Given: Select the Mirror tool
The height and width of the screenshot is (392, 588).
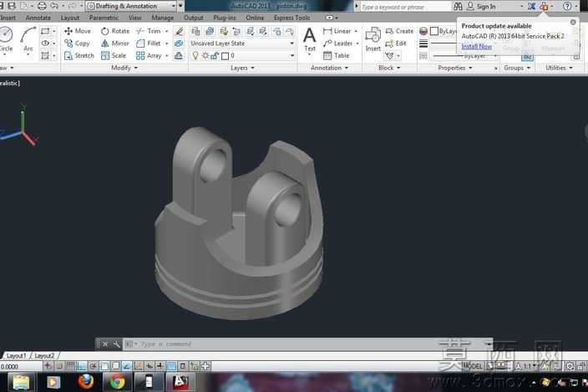Looking at the screenshot, I should 115,43.
